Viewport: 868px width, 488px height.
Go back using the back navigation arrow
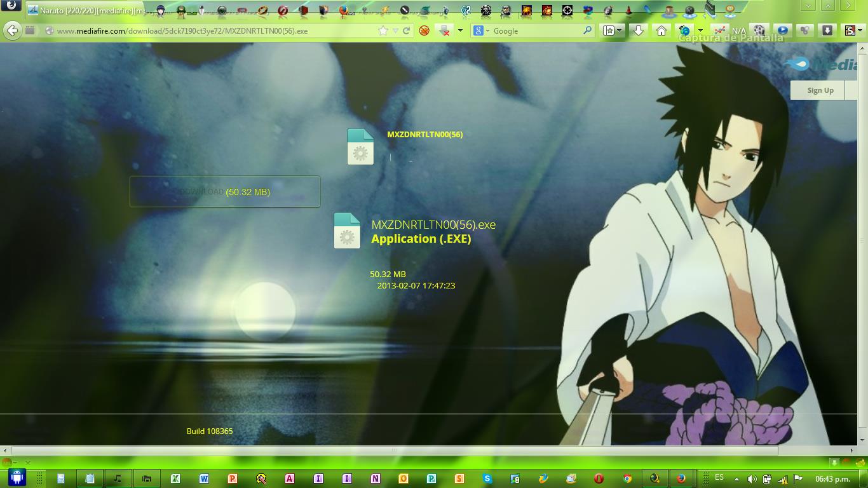(11, 30)
